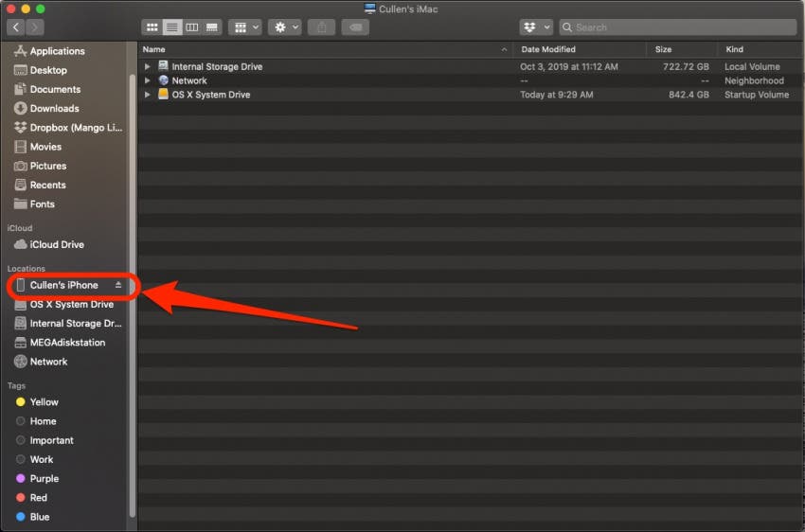Click the Startup Volume kind cell
Screen dimensions: 805x532
point(757,95)
